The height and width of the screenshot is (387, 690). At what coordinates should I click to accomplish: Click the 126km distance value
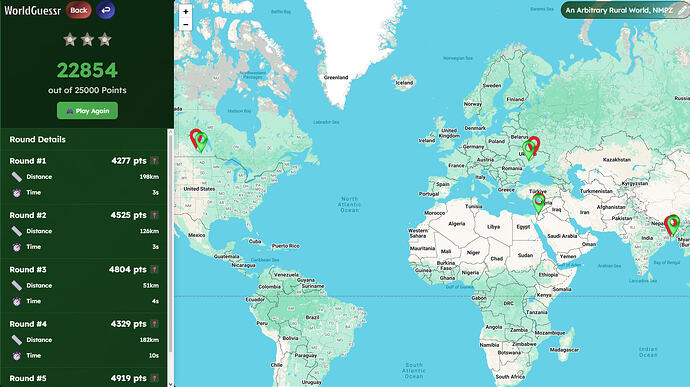pyautogui.click(x=149, y=231)
